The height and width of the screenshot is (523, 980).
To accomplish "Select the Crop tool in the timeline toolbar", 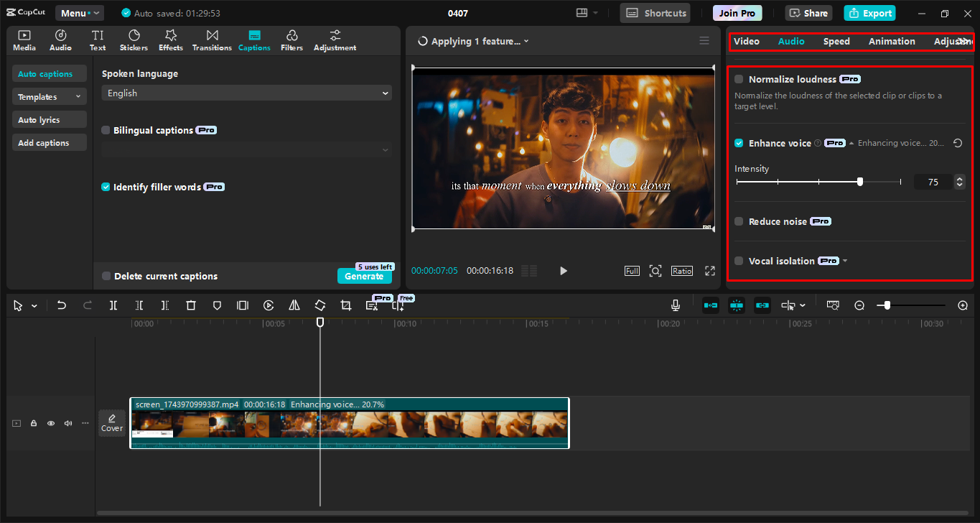I will [345, 305].
